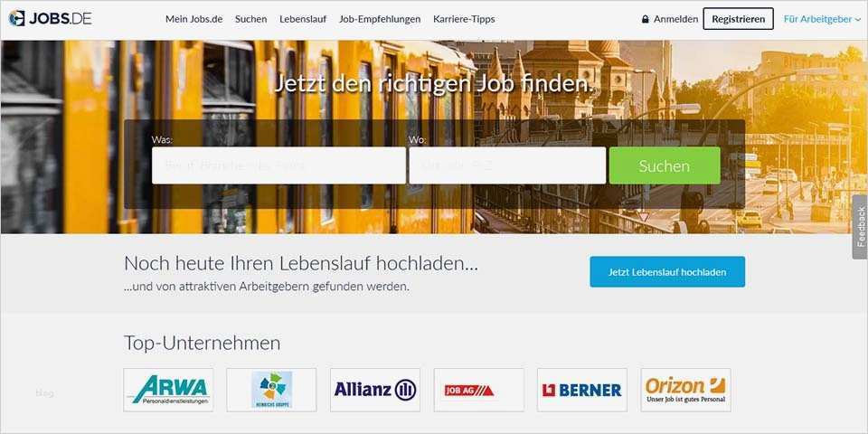This screenshot has width=868, height=434.
Task: Open Job-Empfehlungen in the navigation
Action: click(x=380, y=19)
